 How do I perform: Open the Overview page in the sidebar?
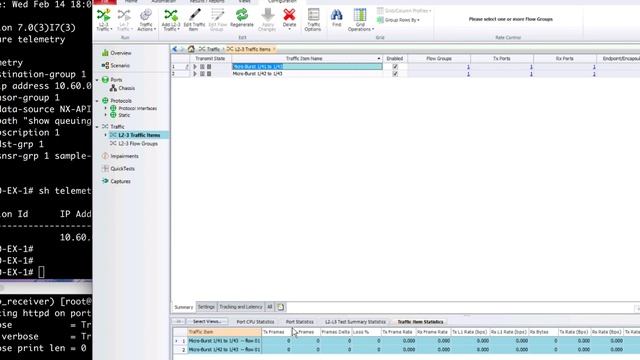[x=117, y=53]
